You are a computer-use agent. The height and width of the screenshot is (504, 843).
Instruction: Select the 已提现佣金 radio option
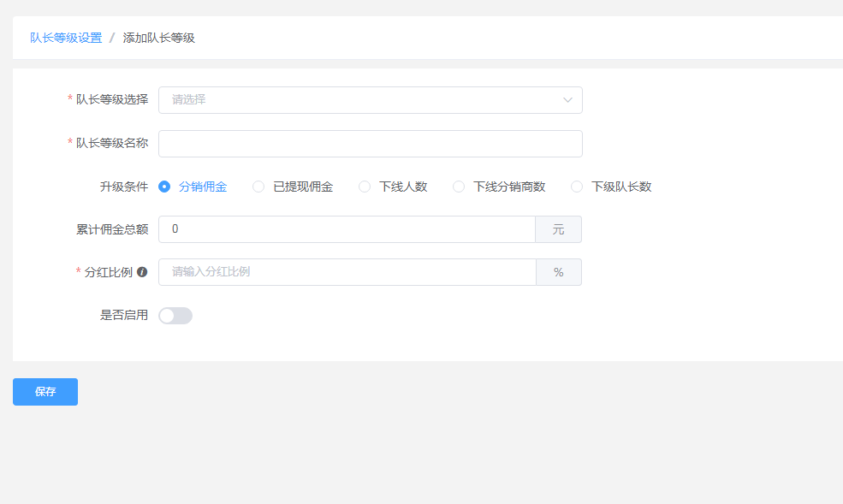coord(293,187)
